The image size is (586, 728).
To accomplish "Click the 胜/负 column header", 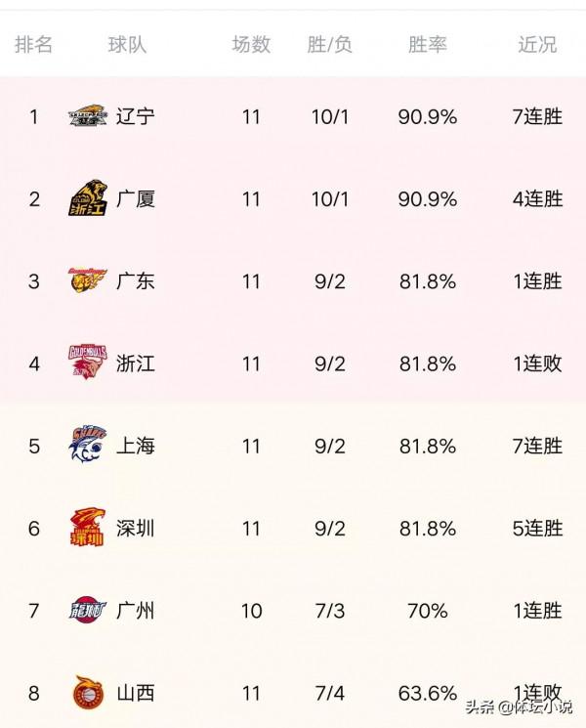I will pyautogui.click(x=330, y=45).
